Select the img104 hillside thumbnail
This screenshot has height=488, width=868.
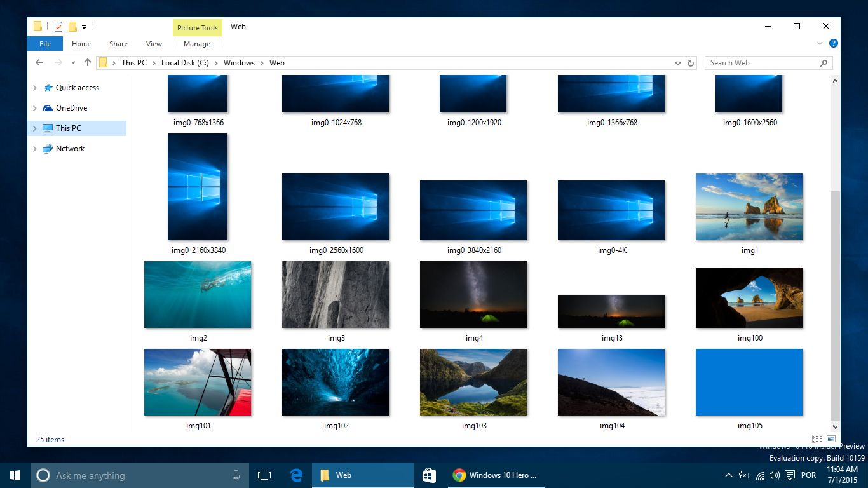(611, 382)
